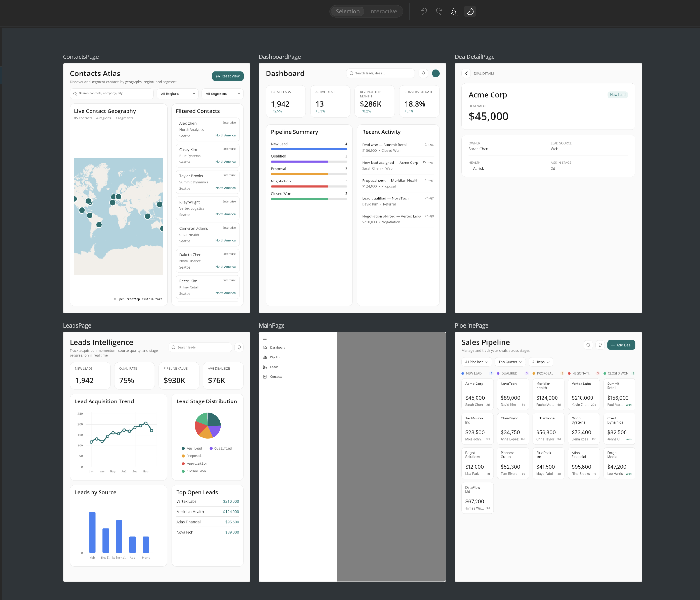The width and height of the screenshot is (700, 600).
Task: Click the teal avatar circle on Dashboard
Action: click(435, 73)
